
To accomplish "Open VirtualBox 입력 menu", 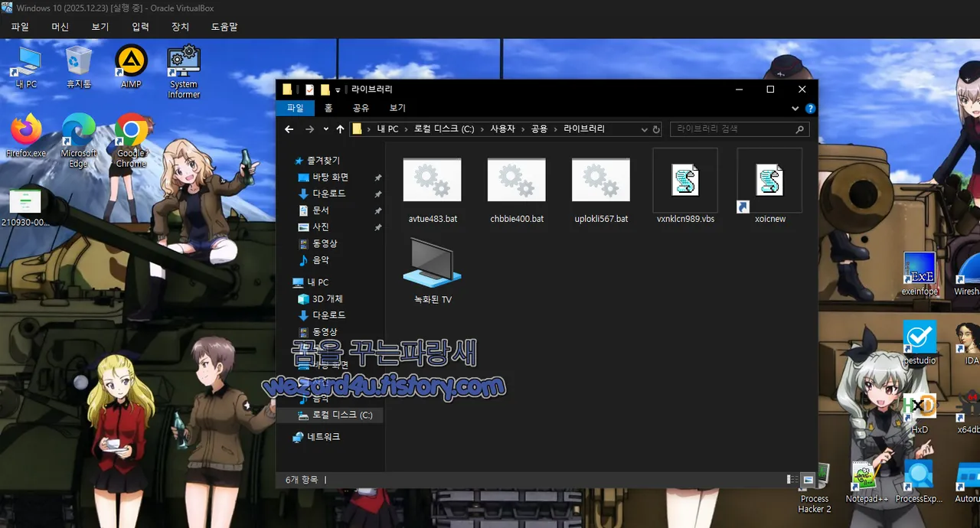I will pos(140,27).
